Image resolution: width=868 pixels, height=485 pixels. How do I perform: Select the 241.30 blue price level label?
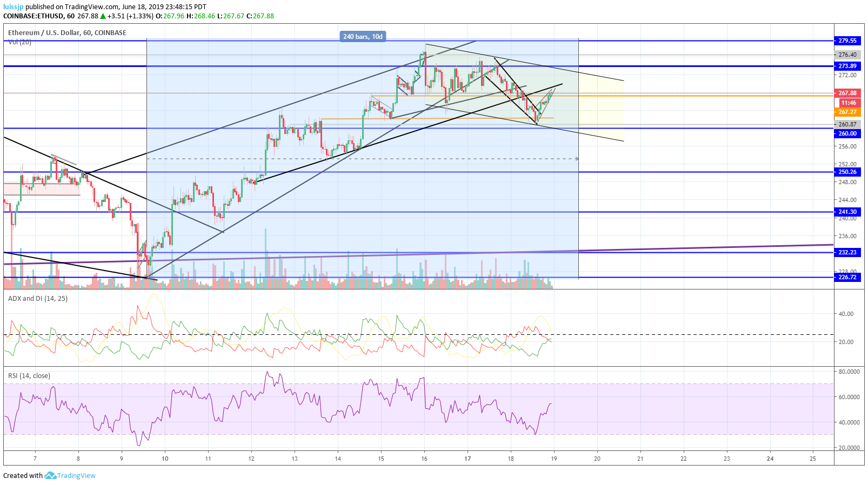pyautogui.click(x=847, y=212)
